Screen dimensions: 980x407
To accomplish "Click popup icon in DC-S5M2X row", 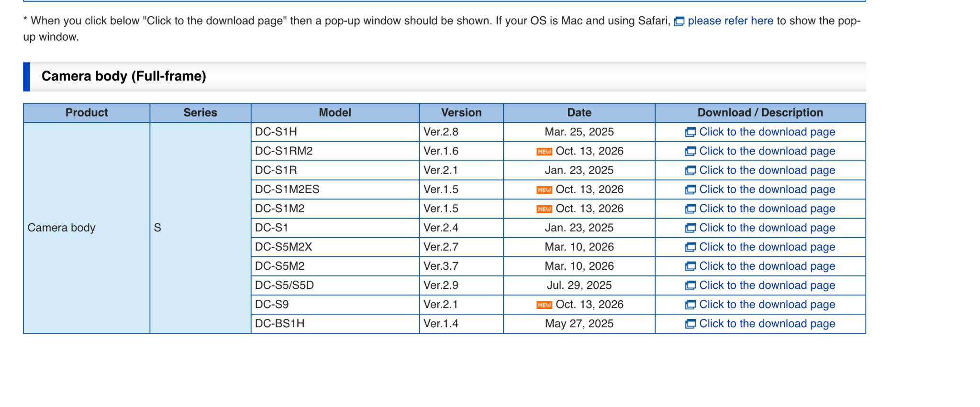I will tap(690, 247).
